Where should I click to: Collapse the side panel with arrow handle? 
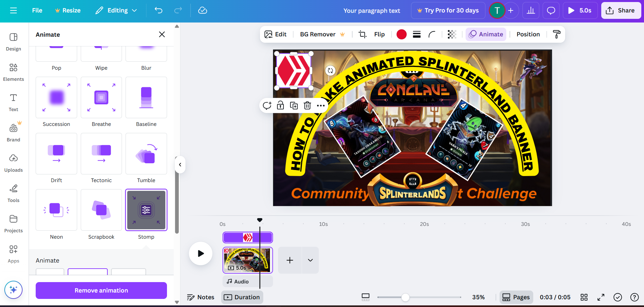coord(180,165)
